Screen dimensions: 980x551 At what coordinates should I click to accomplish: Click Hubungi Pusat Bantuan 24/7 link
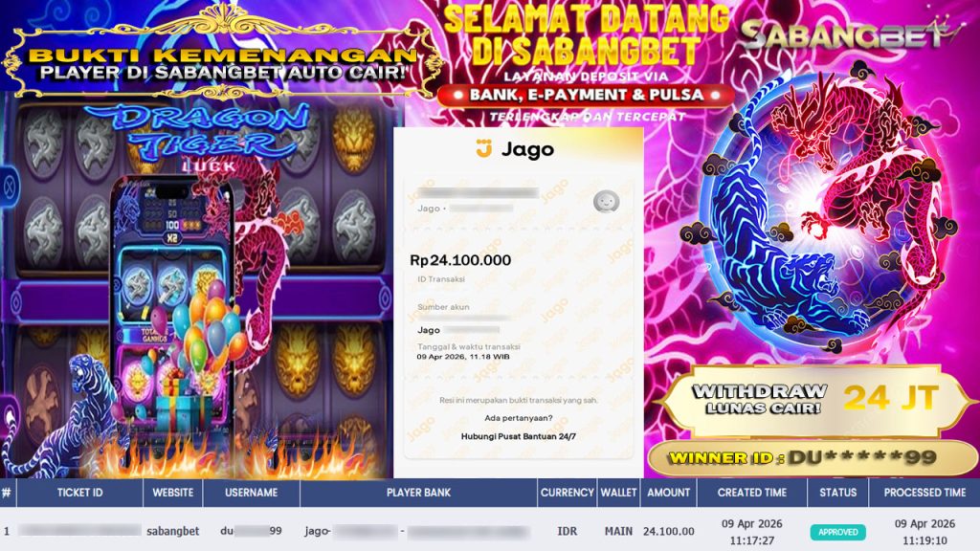(x=518, y=436)
